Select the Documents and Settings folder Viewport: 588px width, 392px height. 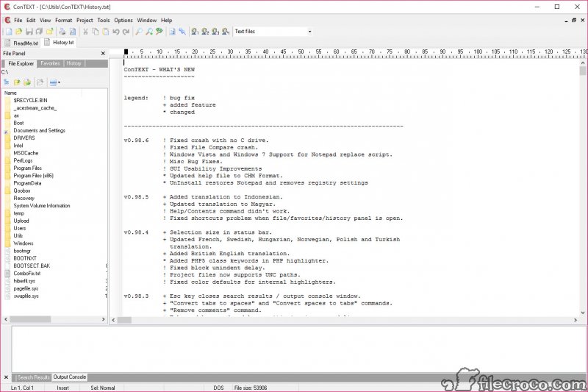point(39,130)
